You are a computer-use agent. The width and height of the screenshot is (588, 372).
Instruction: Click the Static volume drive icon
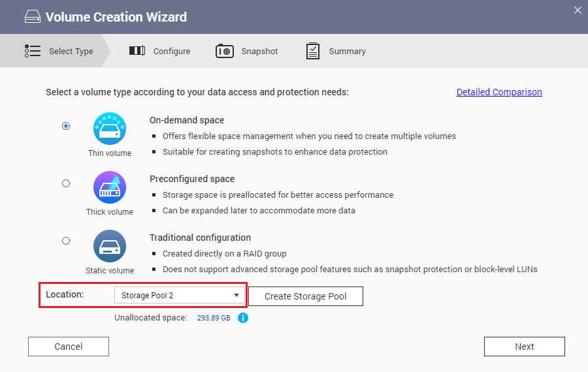[110, 246]
